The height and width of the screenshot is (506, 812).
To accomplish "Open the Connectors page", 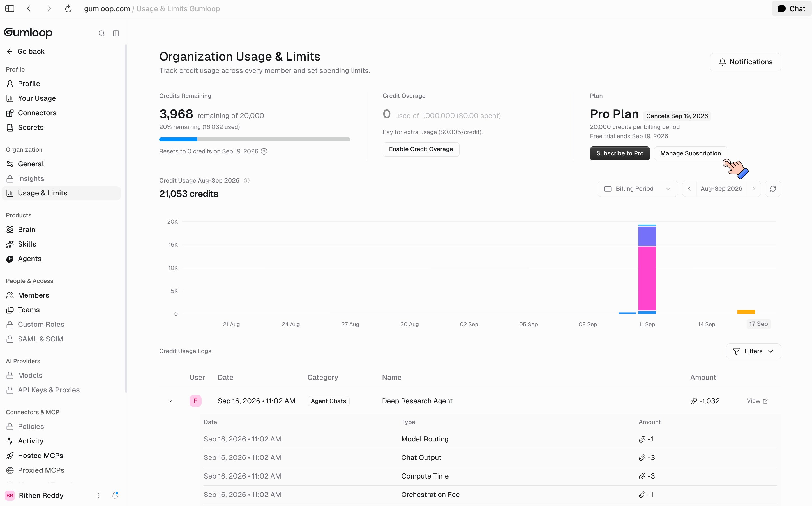I will (61, 113).
